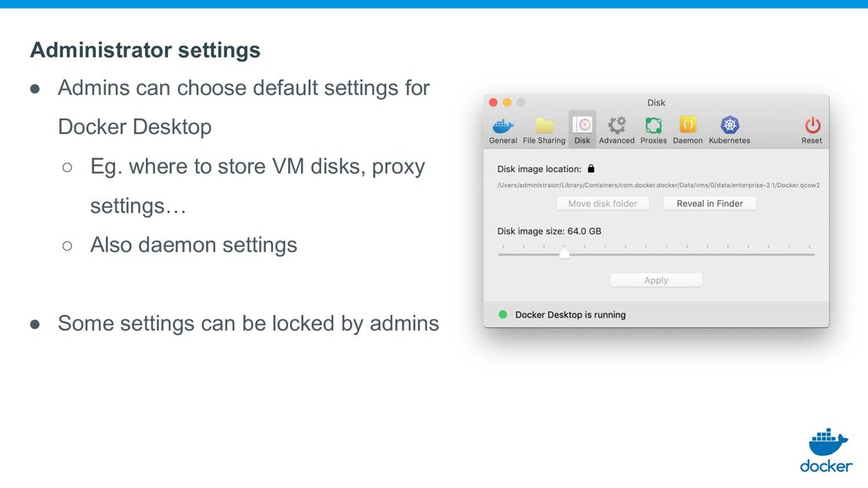This screenshot has width=868, height=488.
Task: Click the disk image size slider thumb
Action: (x=564, y=252)
